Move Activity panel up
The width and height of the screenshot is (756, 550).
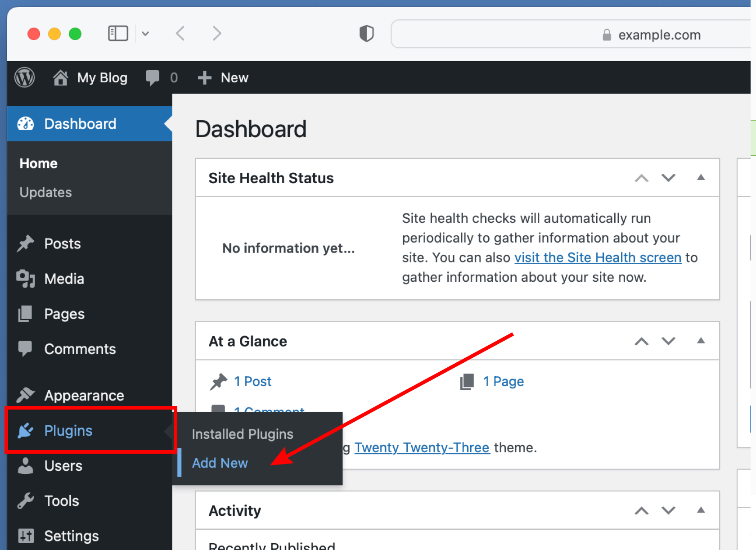click(642, 510)
